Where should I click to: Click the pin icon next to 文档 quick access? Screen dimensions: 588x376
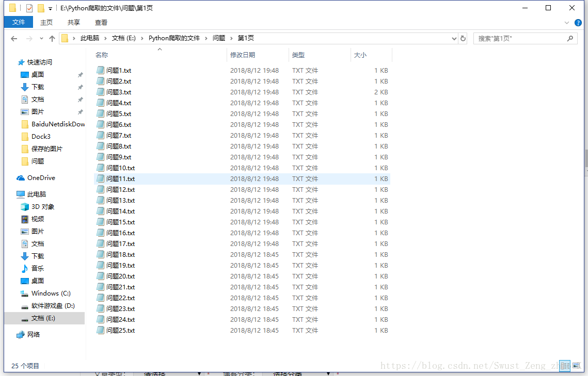pyautogui.click(x=80, y=100)
